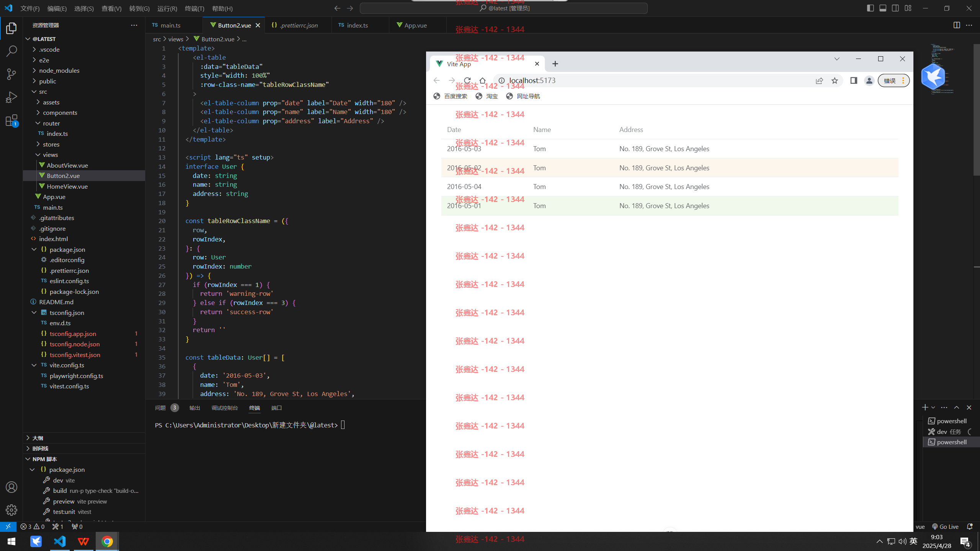Split the editor to the right
Viewport: 980px width, 551px height.
[x=957, y=25]
